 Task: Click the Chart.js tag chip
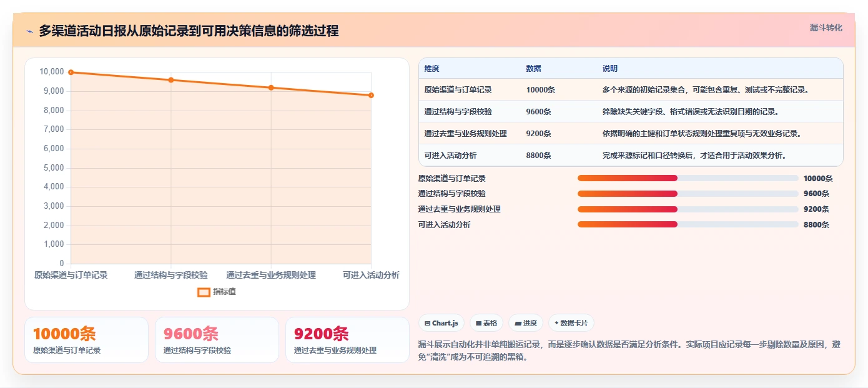click(441, 323)
